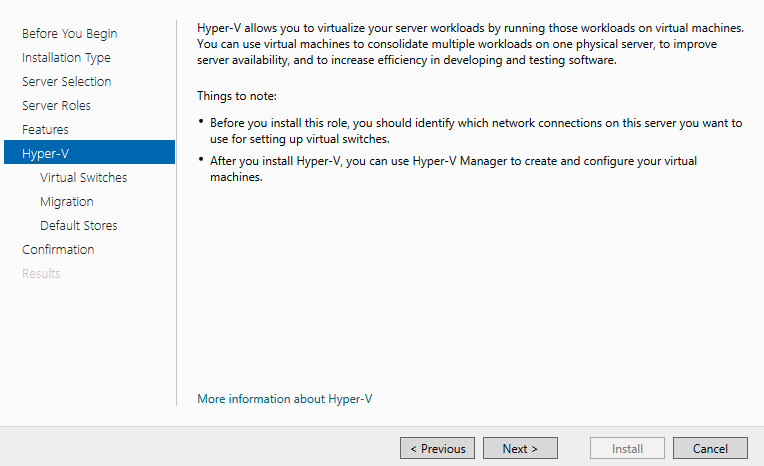This screenshot has height=466, width=764.
Task: Select the highlighted Hyper-V step
Action: click(x=89, y=152)
